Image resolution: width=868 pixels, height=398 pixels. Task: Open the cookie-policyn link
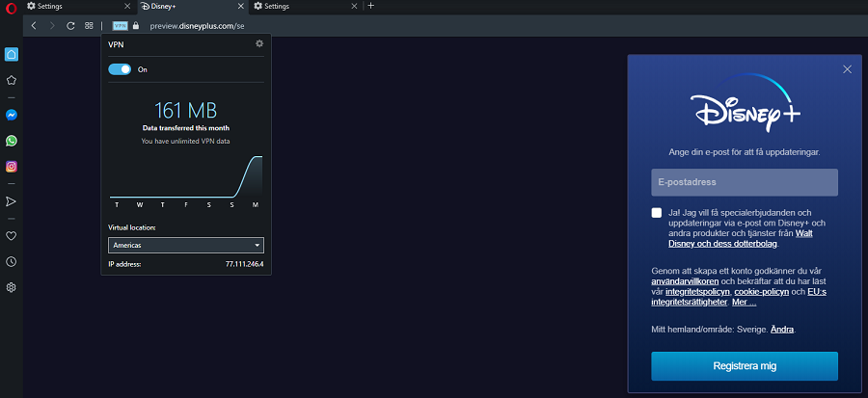pyautogui.click(x=761, y=292)
